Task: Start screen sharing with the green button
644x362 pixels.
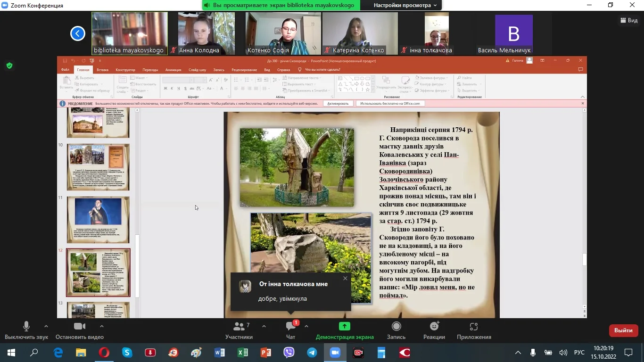Action: coord(345,330)
